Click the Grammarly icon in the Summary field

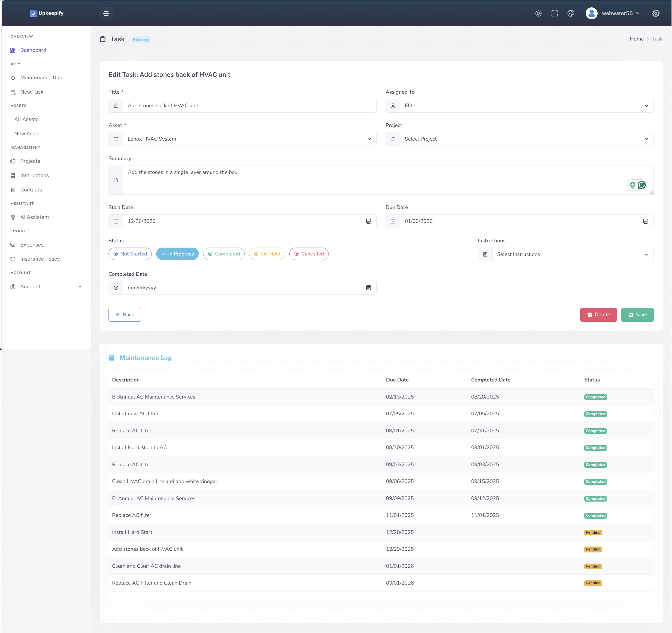[x=641, y=185]
